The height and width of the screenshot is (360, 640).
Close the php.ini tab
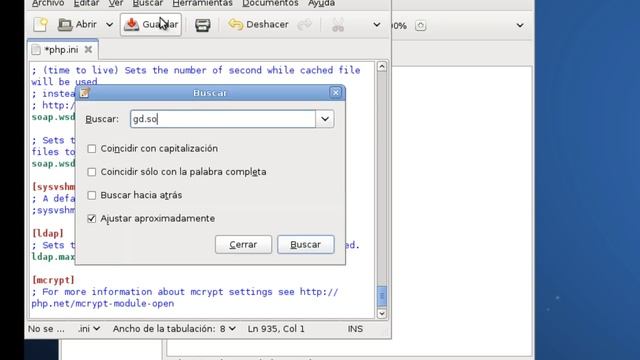click(88, 50)
